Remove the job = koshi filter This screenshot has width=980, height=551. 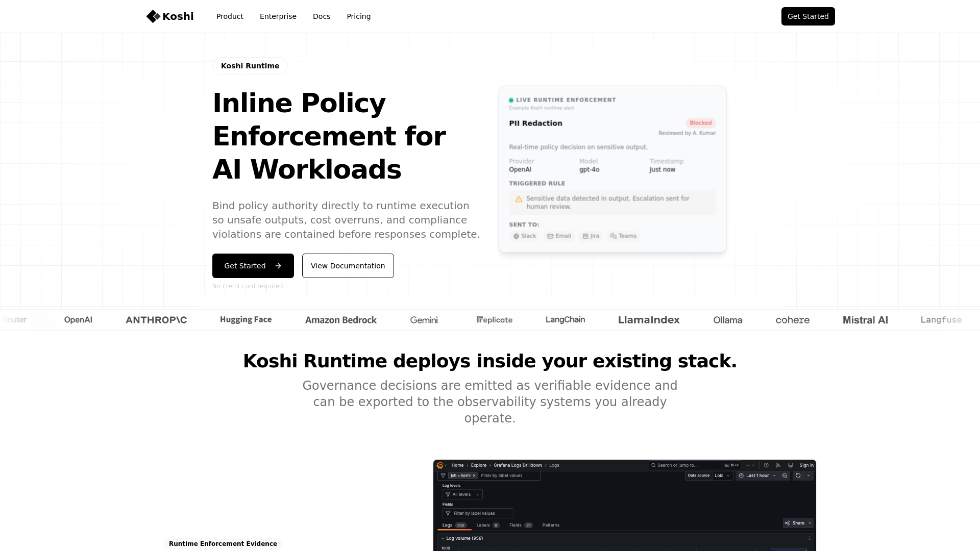point(474,475)
